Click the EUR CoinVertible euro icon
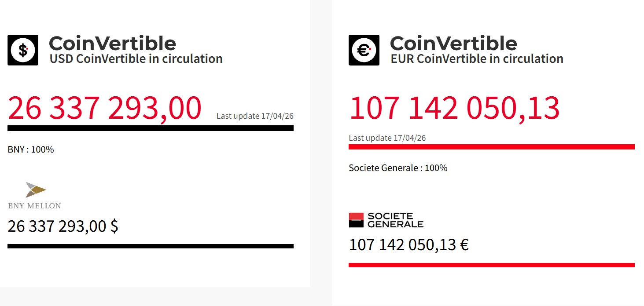The image size is (644, 306). click(x=364, y=50)
